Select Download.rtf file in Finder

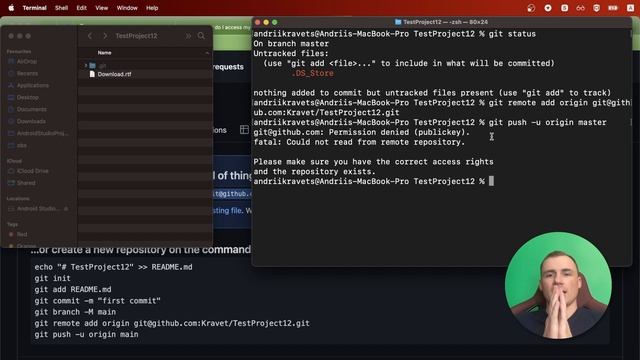click(114, 74)
